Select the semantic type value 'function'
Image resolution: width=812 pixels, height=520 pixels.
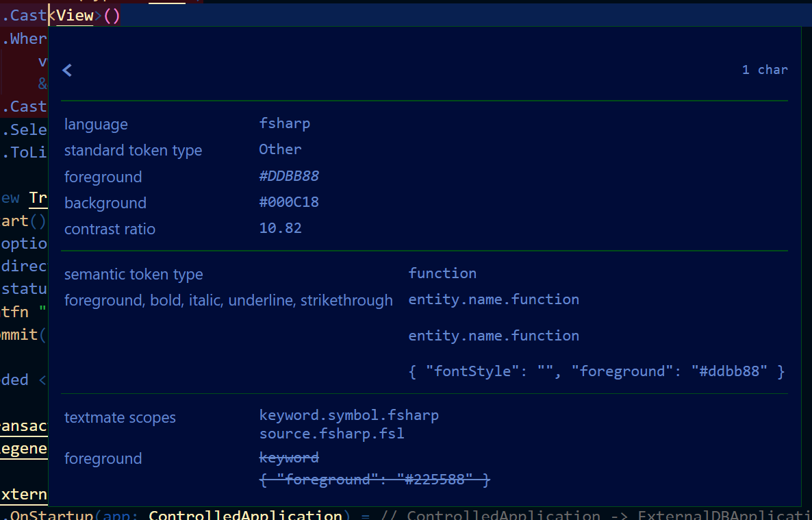442,273
